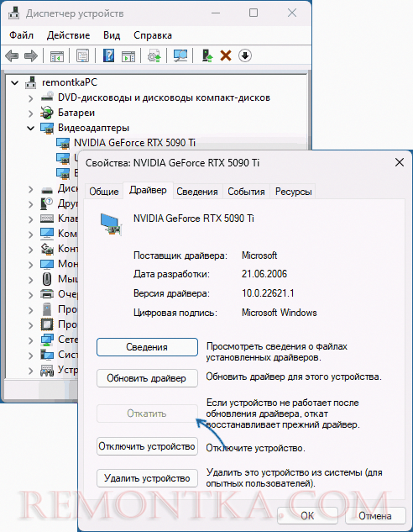
Task: Select the Видеоадаптеры category label
Action: (x=93, y=128)
